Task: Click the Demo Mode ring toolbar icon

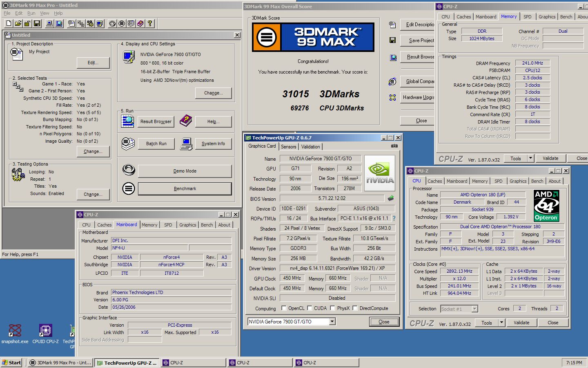Action: [112, 23]
